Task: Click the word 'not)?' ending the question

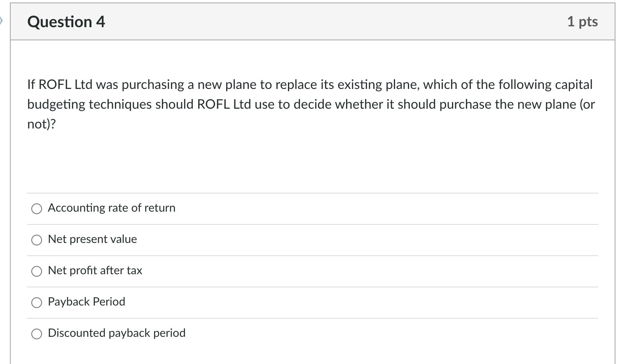Action: (41, 124)
